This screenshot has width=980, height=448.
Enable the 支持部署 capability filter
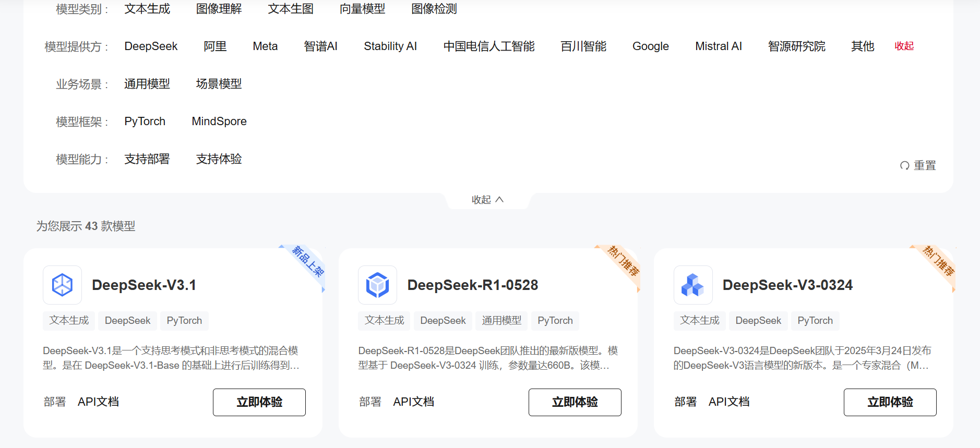(147, 159)
